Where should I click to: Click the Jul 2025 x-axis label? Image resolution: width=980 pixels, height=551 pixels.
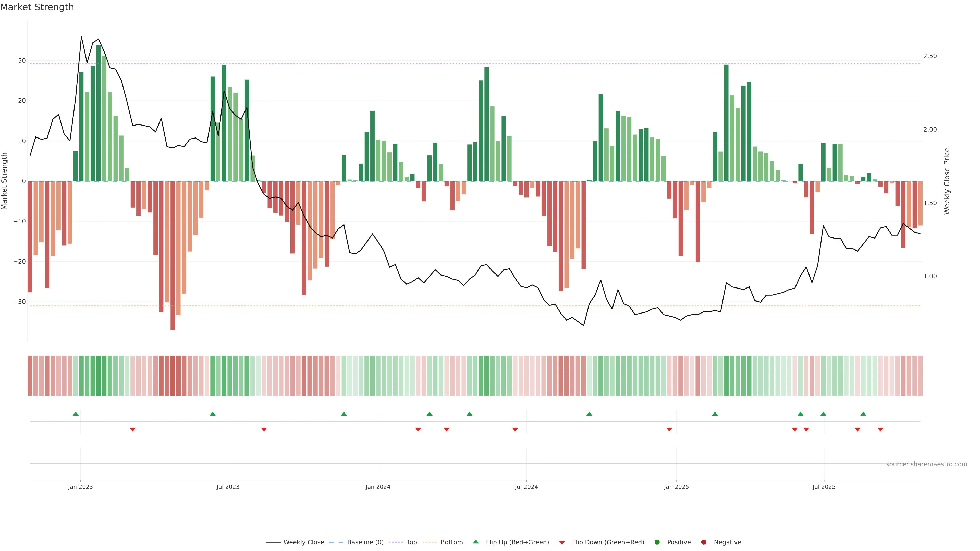[824, 487]
